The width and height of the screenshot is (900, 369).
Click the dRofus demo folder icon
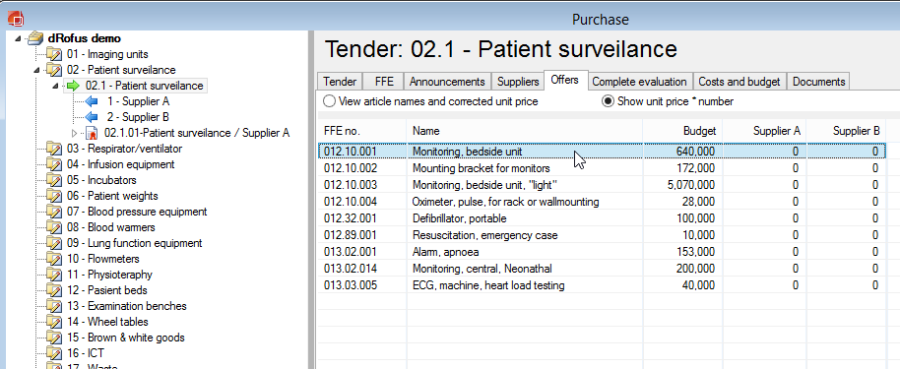click(x=36, y=38)
